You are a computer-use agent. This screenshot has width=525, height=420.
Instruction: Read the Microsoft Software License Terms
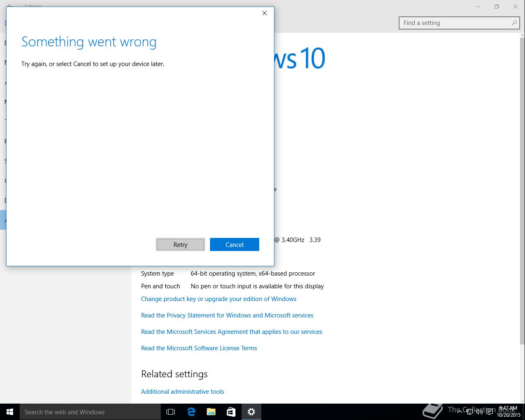pyautogui.click(x=199, y=348)
